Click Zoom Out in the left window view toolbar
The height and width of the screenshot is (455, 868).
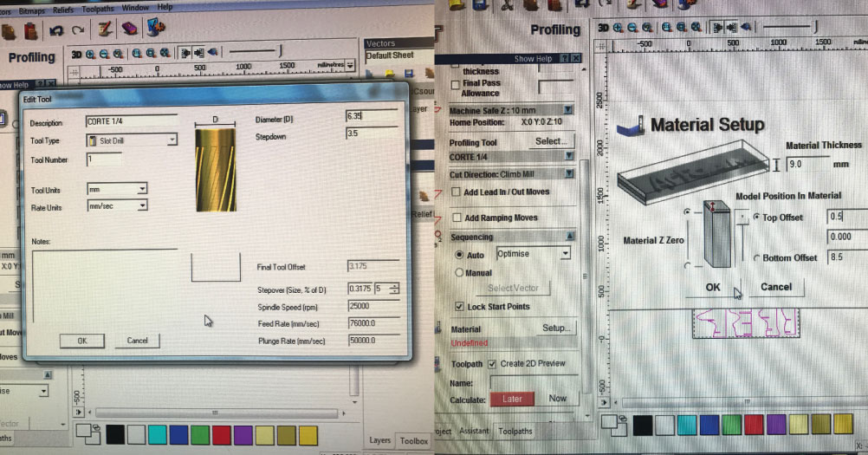click(x=103, y=55)
